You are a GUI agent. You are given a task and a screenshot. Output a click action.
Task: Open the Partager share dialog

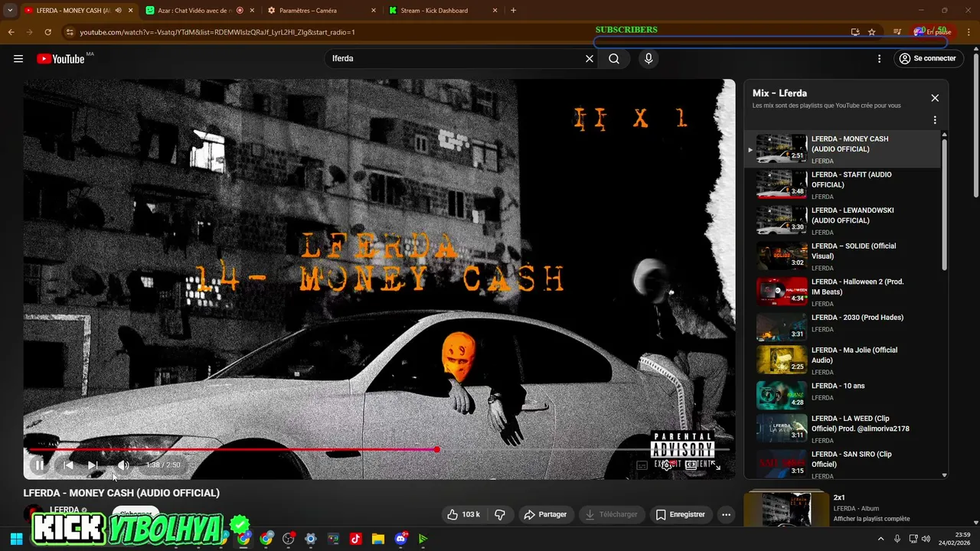pos(545,514)
